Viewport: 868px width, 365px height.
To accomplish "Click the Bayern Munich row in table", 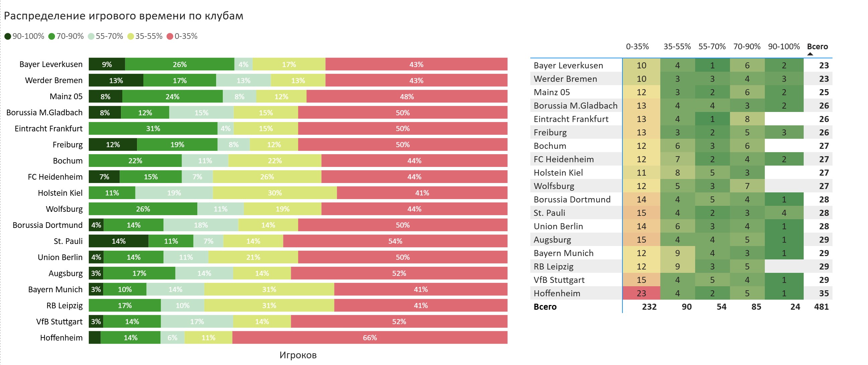I will (681, 253).
